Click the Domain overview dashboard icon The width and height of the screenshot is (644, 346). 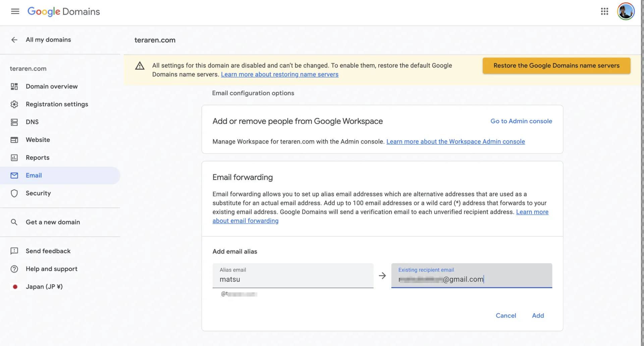coord(14,86)
